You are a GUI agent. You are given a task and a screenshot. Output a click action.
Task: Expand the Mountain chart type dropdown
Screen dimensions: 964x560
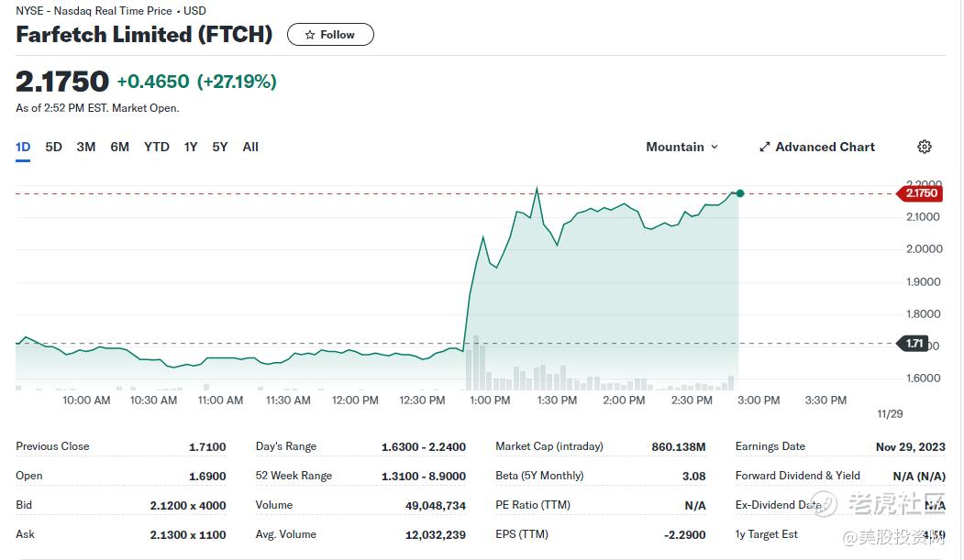point(681,147)
